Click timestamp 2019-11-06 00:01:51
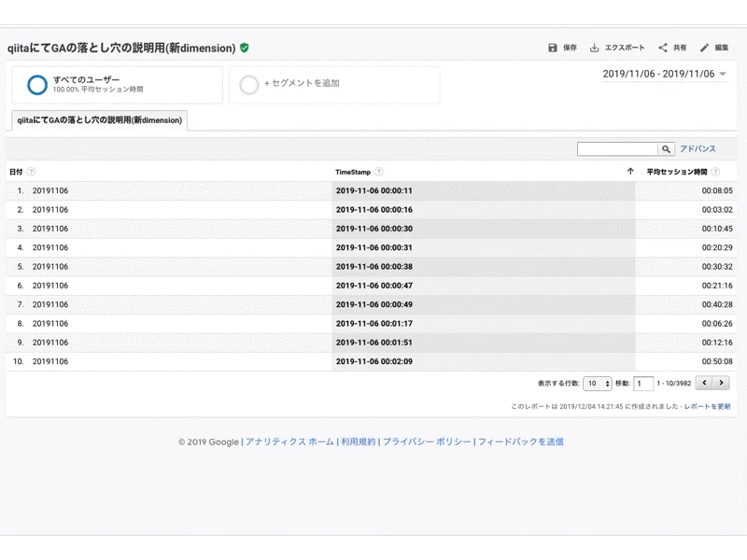The width and height of the screenshot is (747, 560). point(374,343)
